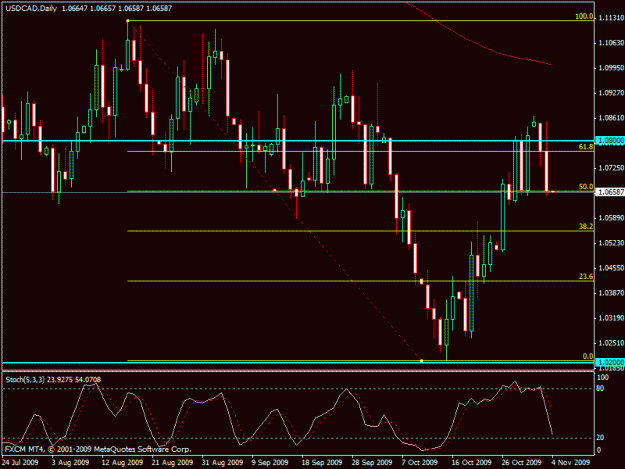Select the 23.6 Fibonacci level label
The width and height of the screenshot is (625, 469).
pyautogui.click(x=586, y=276)
